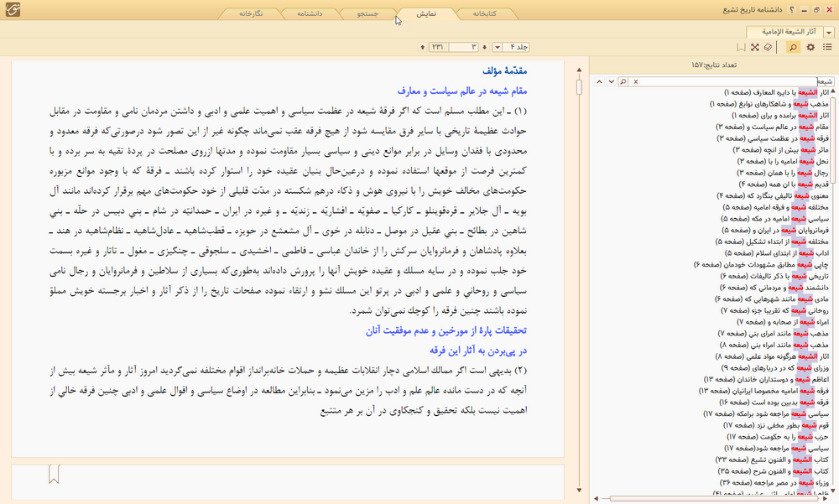Click the text pane vertical scrollbar thumb
The height and width of the screenshot is (504, 839).
tap(579, 86)
